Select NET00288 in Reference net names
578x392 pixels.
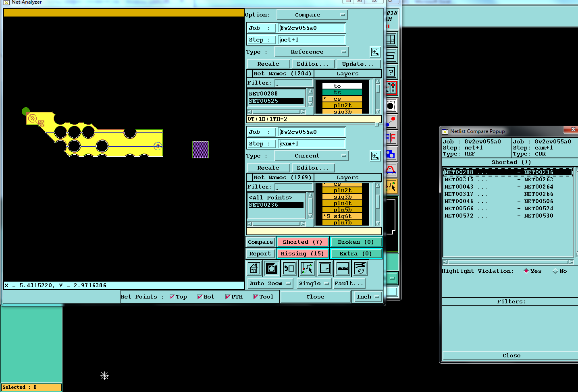coord(276,94)
